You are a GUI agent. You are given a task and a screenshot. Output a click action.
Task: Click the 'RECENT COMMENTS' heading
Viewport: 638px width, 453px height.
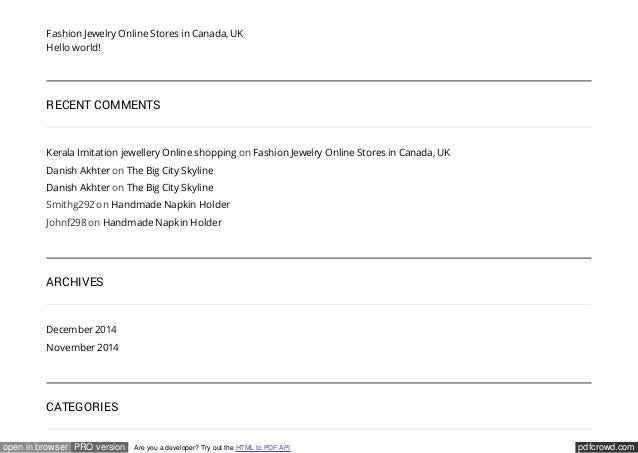103,105
